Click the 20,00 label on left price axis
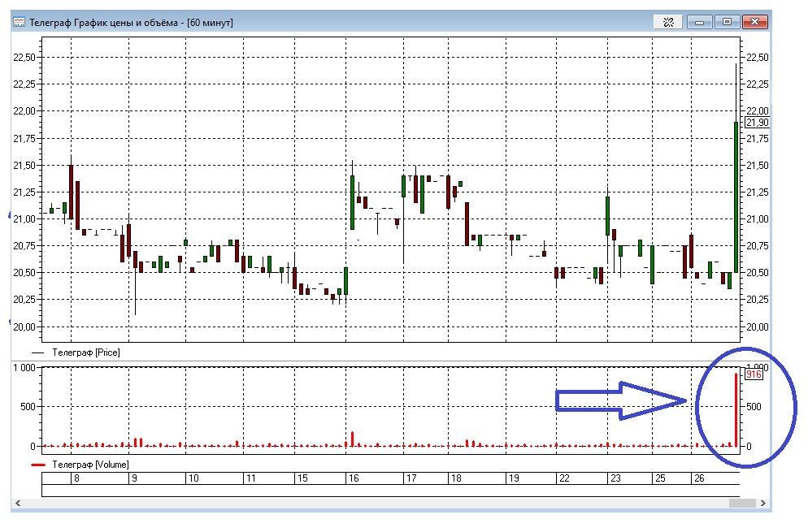 click(24, 327)
